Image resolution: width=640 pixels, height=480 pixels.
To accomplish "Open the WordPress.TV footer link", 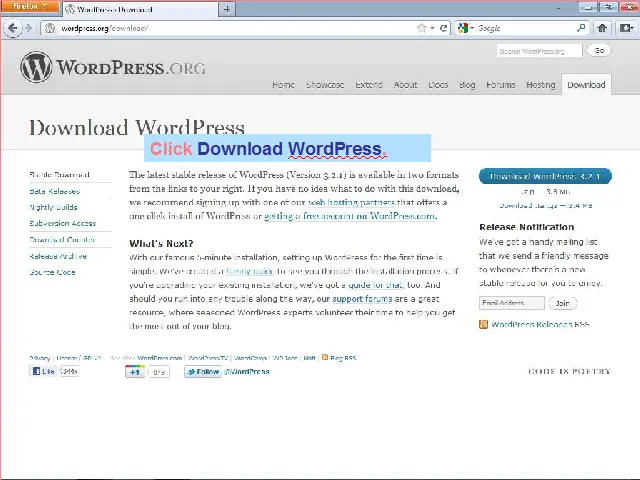I will (x=208, y=358).
